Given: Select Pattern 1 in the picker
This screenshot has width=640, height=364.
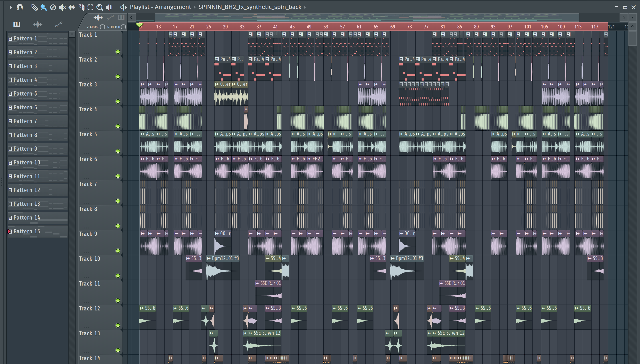Looking at the screenshot, I should point(38,38).
